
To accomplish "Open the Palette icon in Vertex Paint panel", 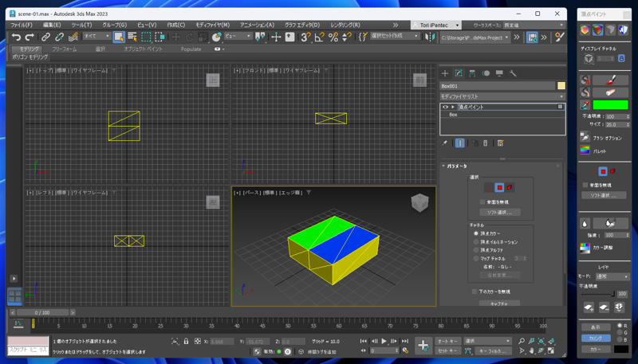I will (585, 151).
